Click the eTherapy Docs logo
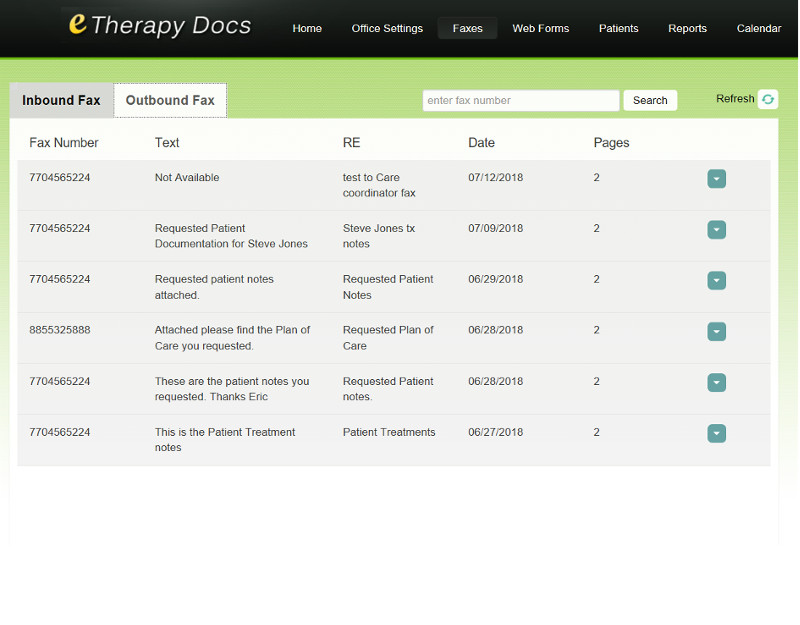The width and height of the screenshot is (800, 625). [159, 26]
